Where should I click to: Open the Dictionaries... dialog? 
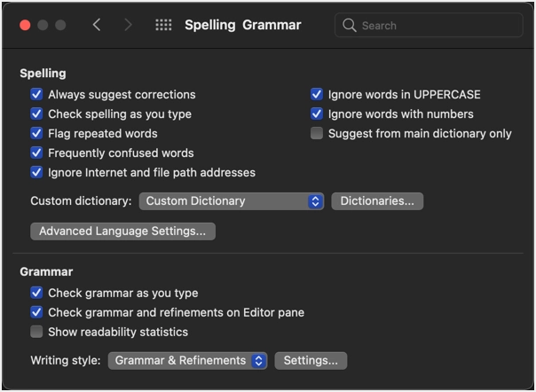pyautogui.click(x=377, y=201)
